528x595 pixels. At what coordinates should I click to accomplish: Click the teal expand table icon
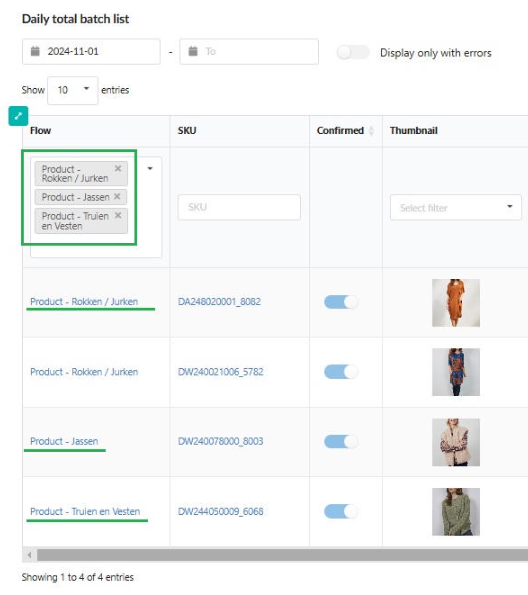[x=18, y=116]
